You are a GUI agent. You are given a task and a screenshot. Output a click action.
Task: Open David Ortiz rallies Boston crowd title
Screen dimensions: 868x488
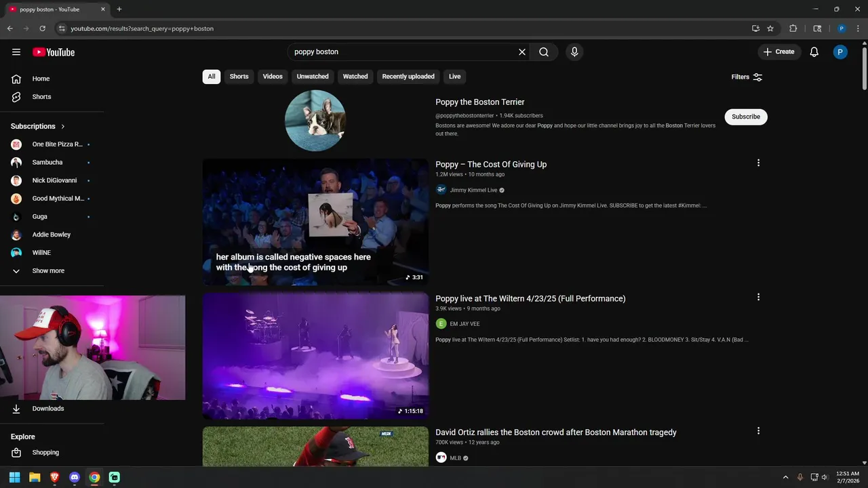[x=556, y=432]
